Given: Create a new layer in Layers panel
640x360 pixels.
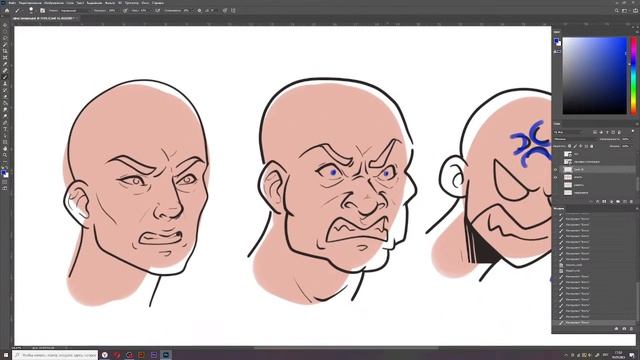Looking at the screenshot, I should 625,202.
